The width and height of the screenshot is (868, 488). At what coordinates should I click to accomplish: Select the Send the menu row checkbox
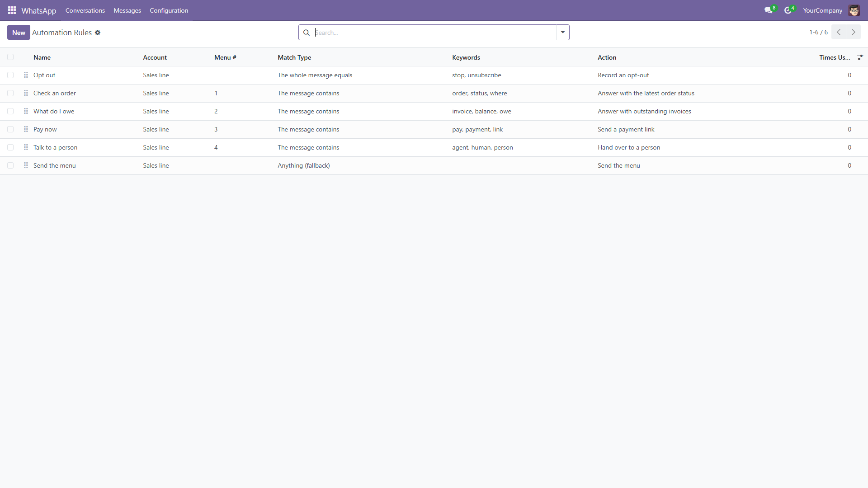(x=10, y=165)
